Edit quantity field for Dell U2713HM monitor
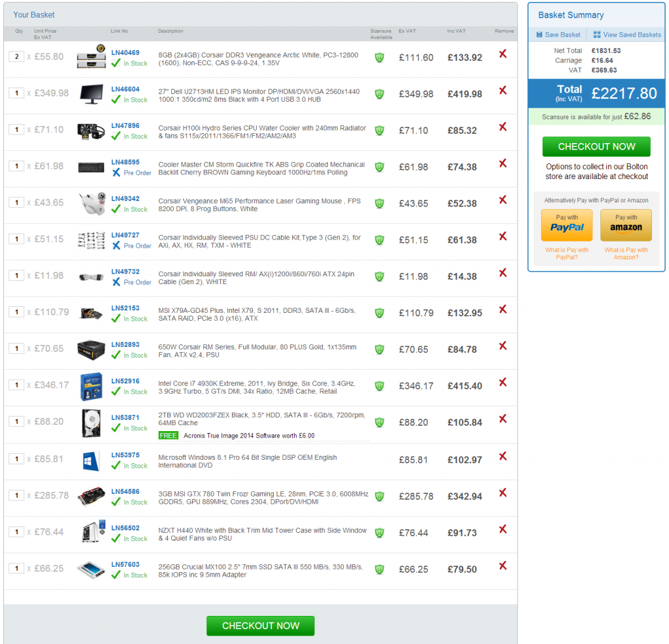 (16, 93)
